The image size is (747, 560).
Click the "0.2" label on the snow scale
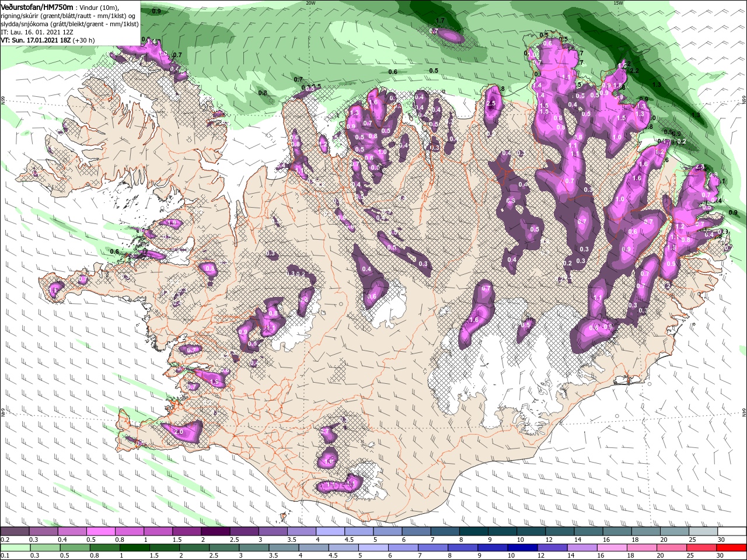(x=4, y=540)
